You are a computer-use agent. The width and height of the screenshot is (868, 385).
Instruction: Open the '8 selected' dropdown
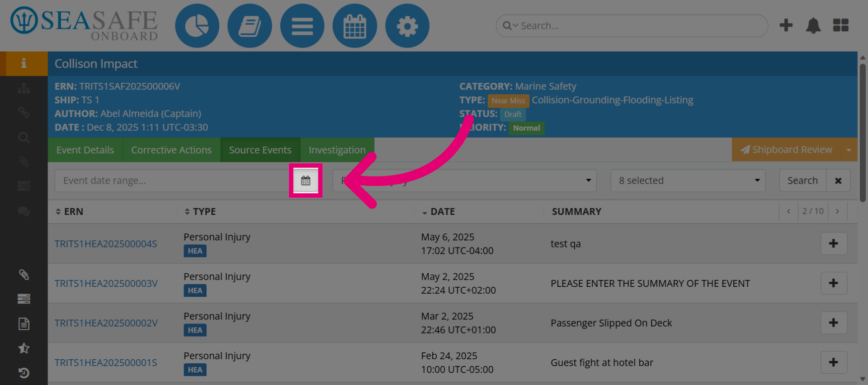[688, 181]
